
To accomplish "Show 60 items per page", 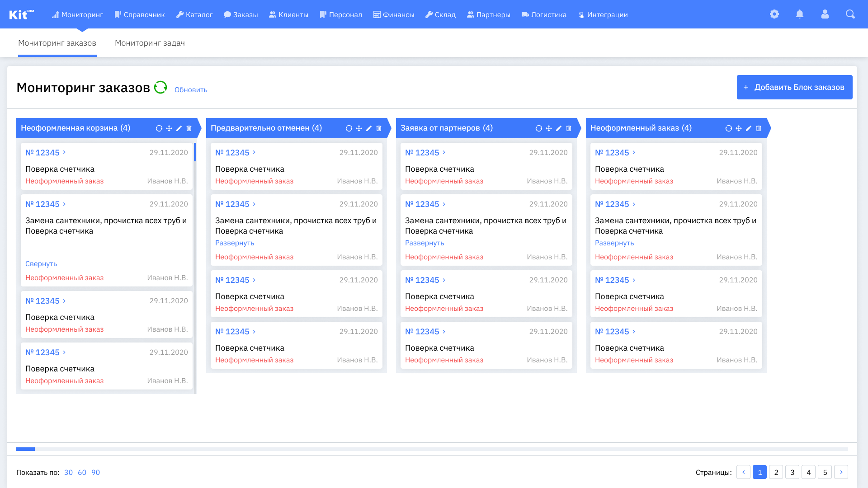I will [x=82, y=472].
